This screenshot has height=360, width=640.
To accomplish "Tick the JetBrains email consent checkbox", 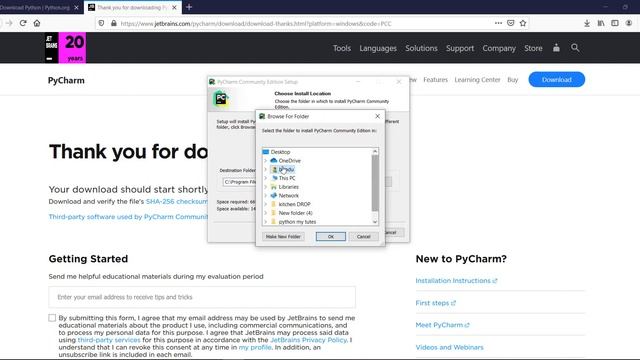I will tap(52, 318).
